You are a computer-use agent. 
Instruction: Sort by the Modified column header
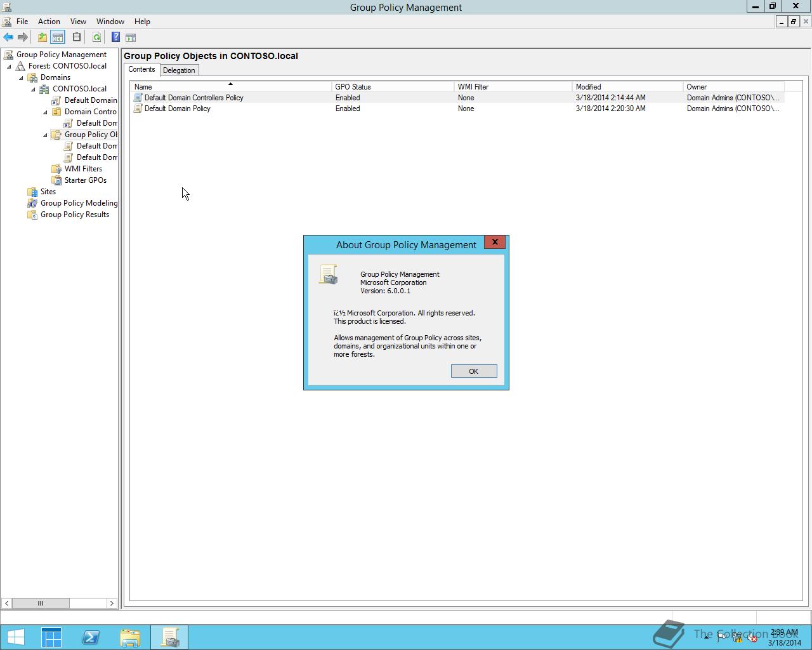[x=627, y=87]
